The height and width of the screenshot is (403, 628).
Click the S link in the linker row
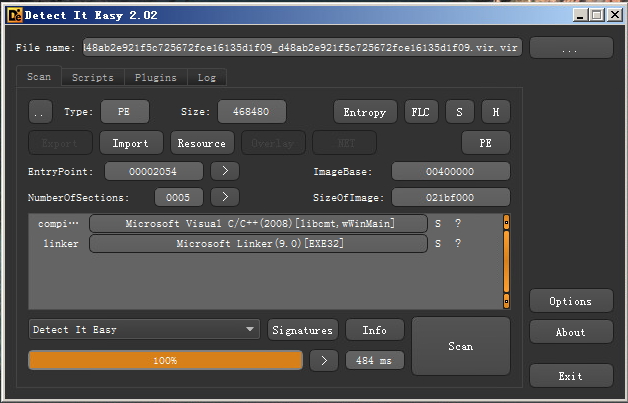(x=438, y=244)
